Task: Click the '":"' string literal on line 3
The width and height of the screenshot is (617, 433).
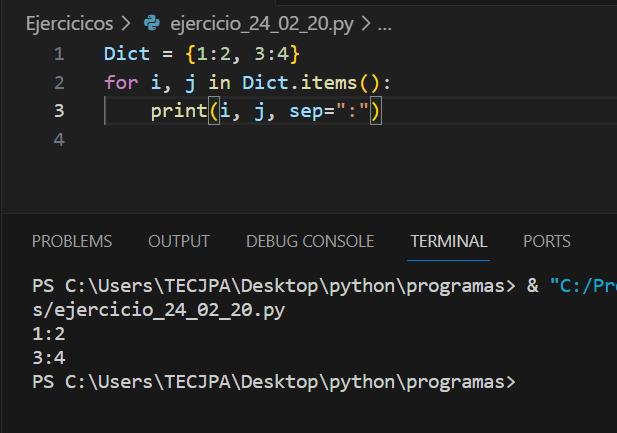Action: [x=352, y=110]
